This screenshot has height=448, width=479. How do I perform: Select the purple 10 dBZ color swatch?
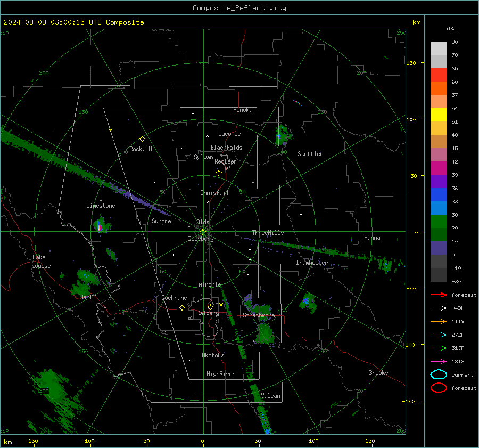tap(439, 248)
